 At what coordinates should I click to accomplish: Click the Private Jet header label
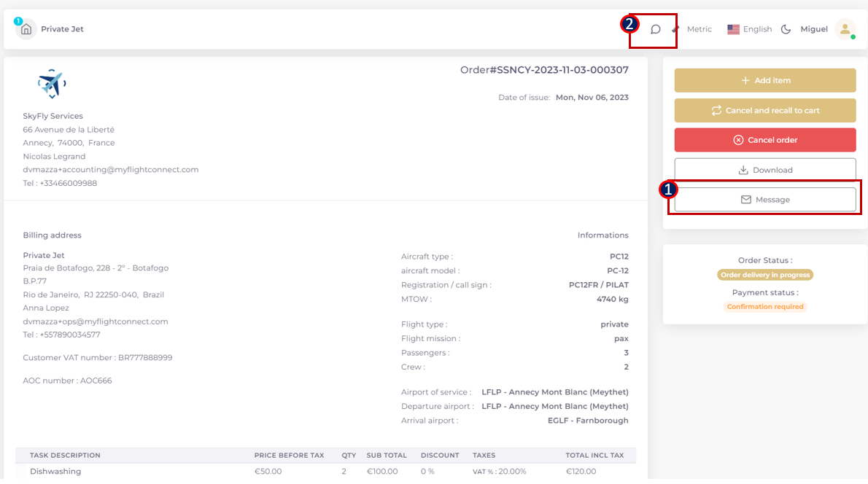click(62, 30)
